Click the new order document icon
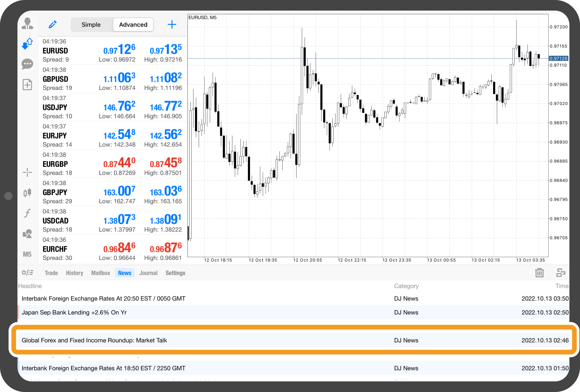This screenshot has width=580, height=392. click(x=27, y=84)
